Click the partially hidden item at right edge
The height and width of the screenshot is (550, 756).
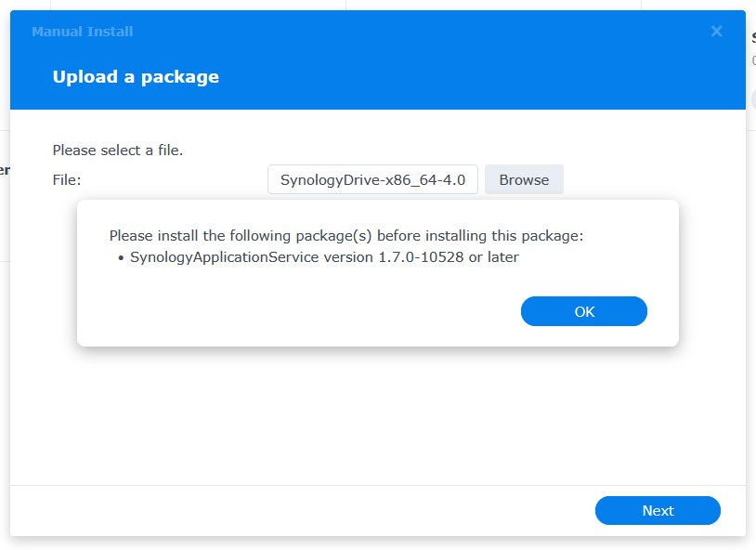click(x=752, y=37)
